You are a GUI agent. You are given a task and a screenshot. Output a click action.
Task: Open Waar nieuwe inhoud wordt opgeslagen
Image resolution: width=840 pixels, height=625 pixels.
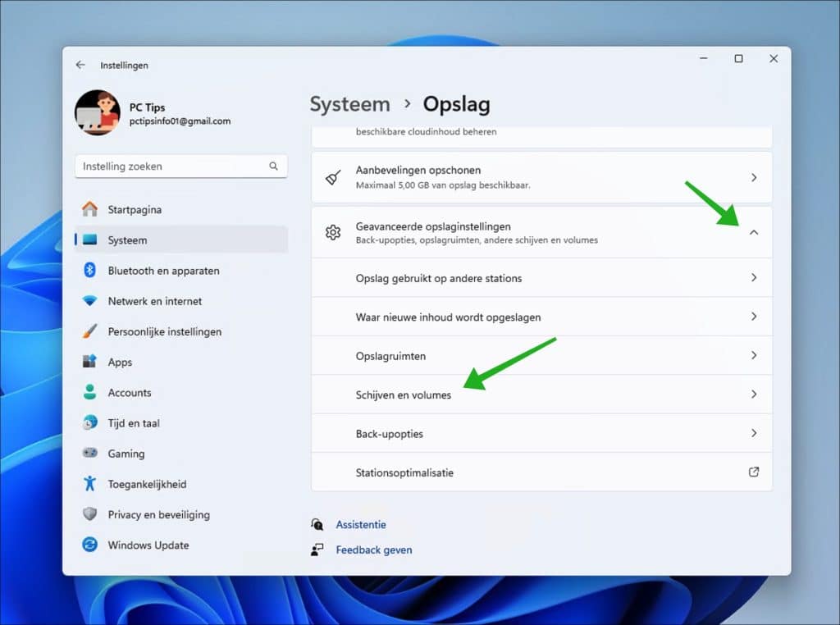(541, 317)
